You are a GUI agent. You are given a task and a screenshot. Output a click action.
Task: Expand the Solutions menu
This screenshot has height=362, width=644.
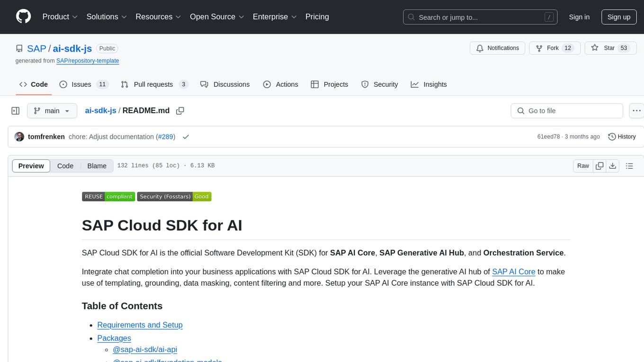(x=107, y=17)
